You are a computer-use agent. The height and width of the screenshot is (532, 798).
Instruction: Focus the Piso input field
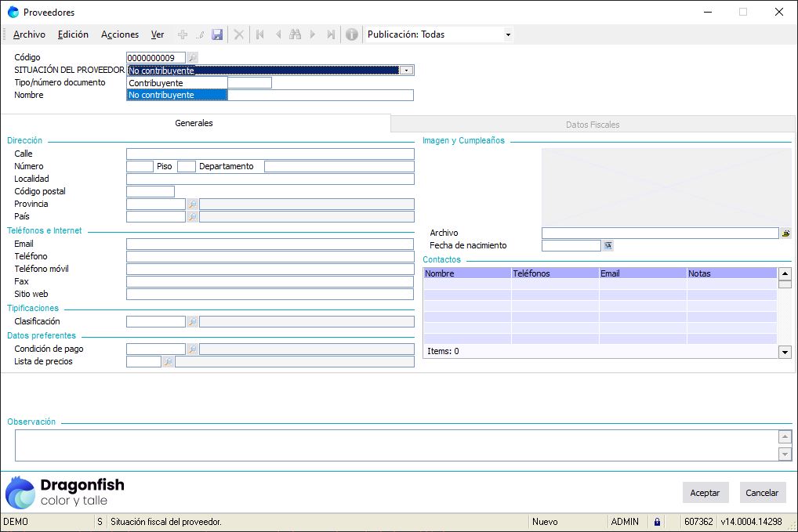pos(187,166)
